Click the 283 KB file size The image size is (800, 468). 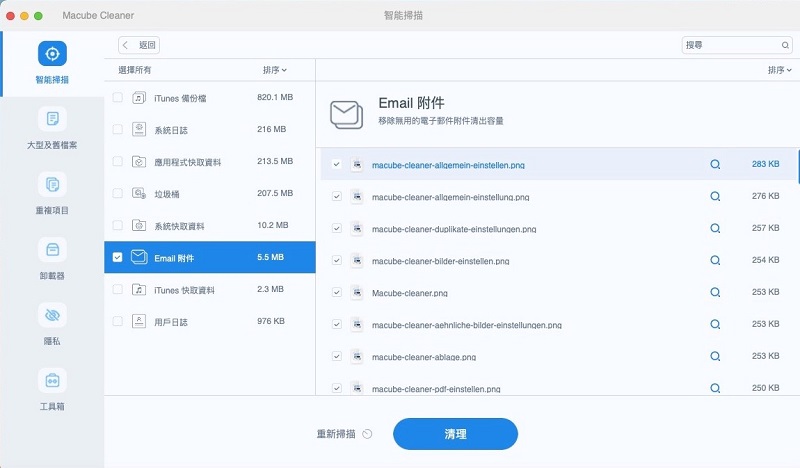tap(765, 164)
